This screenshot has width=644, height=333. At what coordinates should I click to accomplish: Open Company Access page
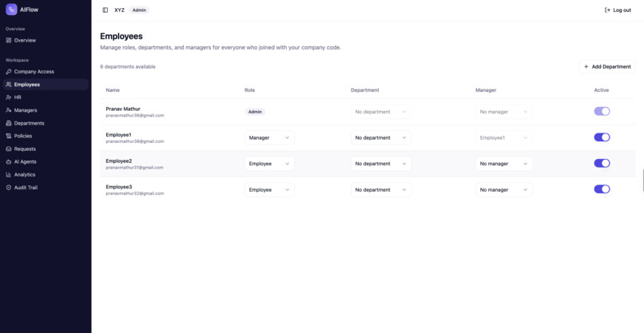[x=46, y=71]
